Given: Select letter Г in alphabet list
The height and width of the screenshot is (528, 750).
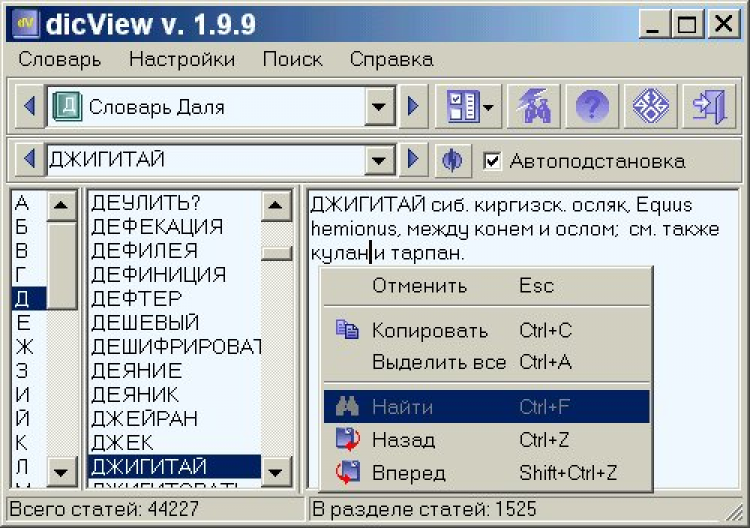Looking at the screenshot, I should [x=29, y=275].
